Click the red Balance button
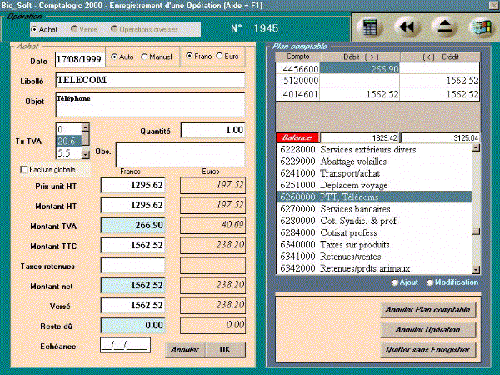Screen dimensions: 500x375 click(x=297, y=137)
